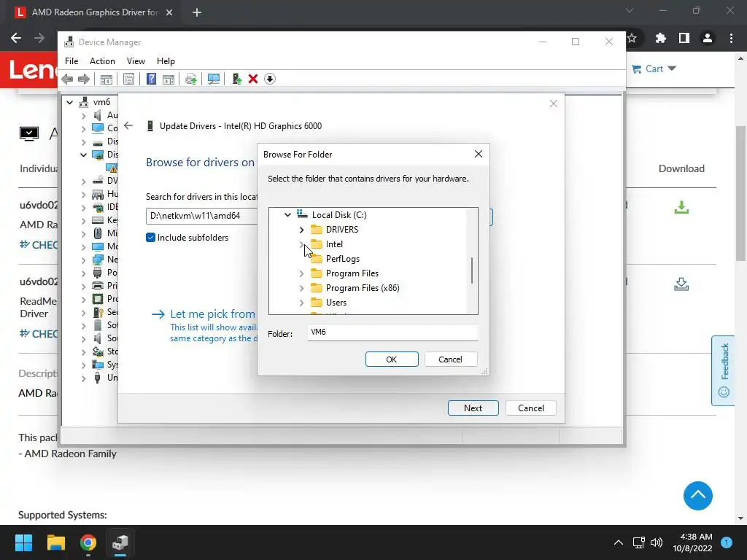Collapse the Local Disk (C:) node
This screenshot has height=560, width=747.
click(287, 215)
